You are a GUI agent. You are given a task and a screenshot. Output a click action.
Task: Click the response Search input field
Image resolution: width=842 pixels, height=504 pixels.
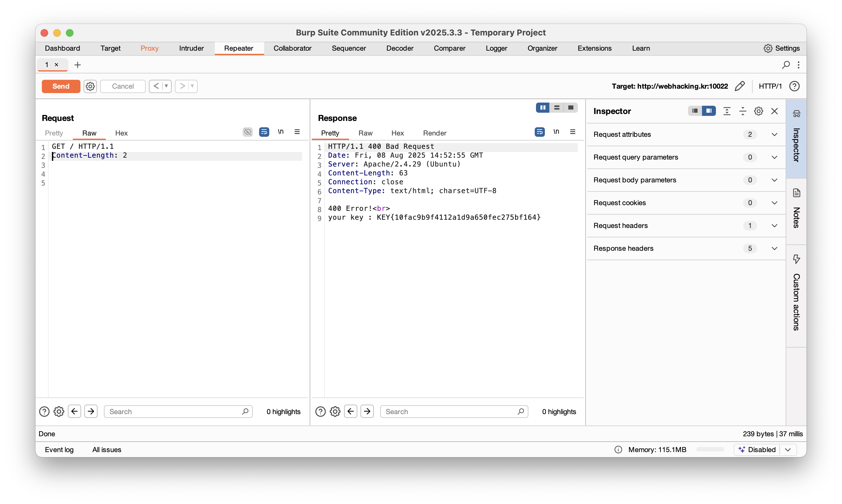point(449,412)
